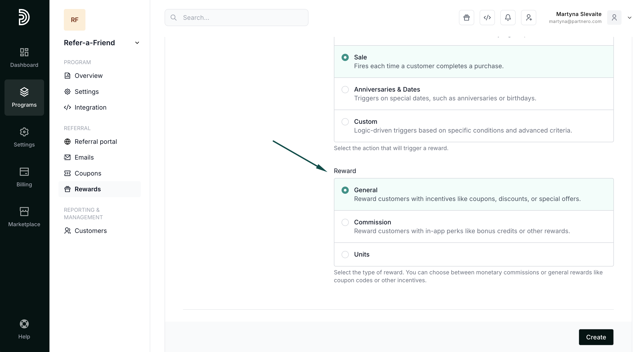Select the Commission reward radio button
This screenshot has width=644, height=352.
click(x=345, y=222)
